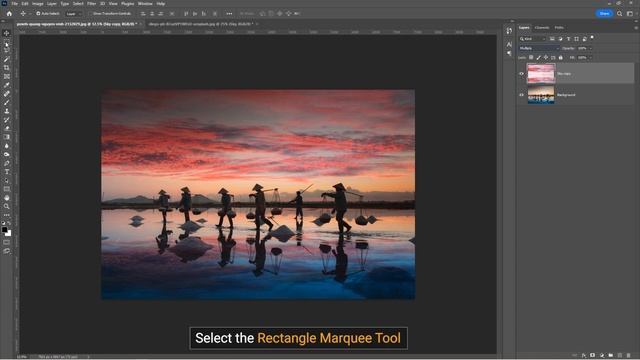Toggle lock position

[546, 58]
